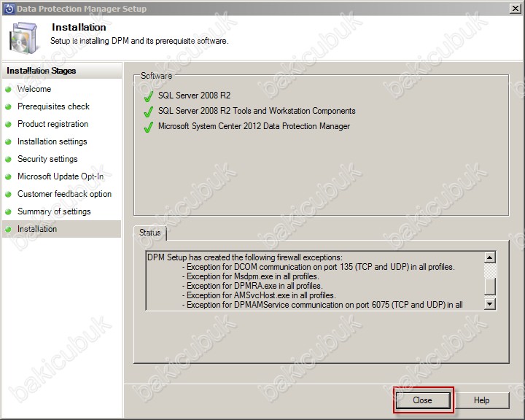Click 'DPM Setup has created the following firewall exceptions' line

click(245, 257)
